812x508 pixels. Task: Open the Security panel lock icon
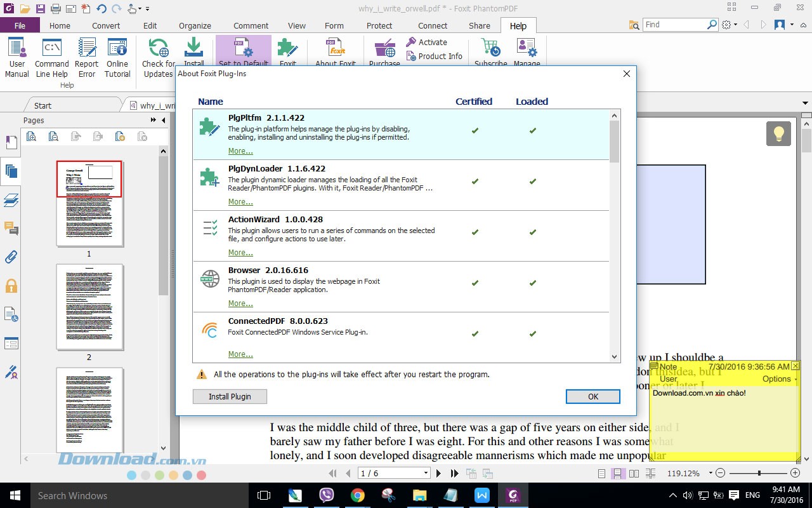click(11, 286)
